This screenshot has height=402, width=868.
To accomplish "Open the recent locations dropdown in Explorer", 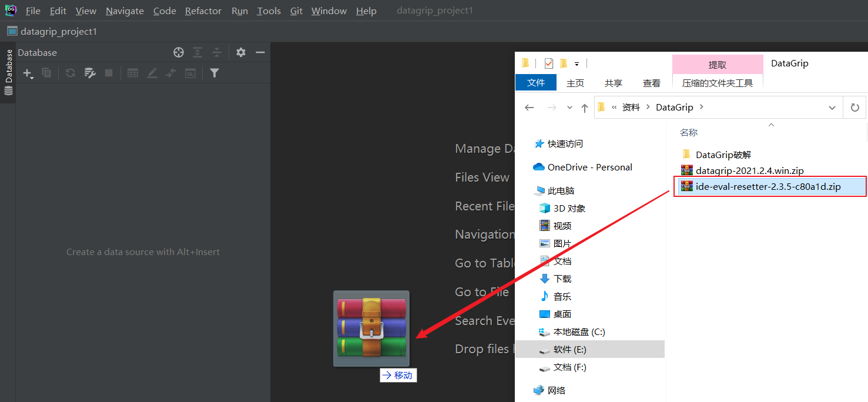I will pyautogui.click(x=569, y=108).
